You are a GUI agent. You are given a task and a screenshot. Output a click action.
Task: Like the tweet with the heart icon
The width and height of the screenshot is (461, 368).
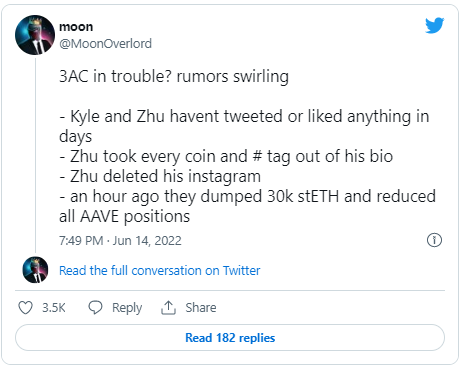[x=25, y=308]
